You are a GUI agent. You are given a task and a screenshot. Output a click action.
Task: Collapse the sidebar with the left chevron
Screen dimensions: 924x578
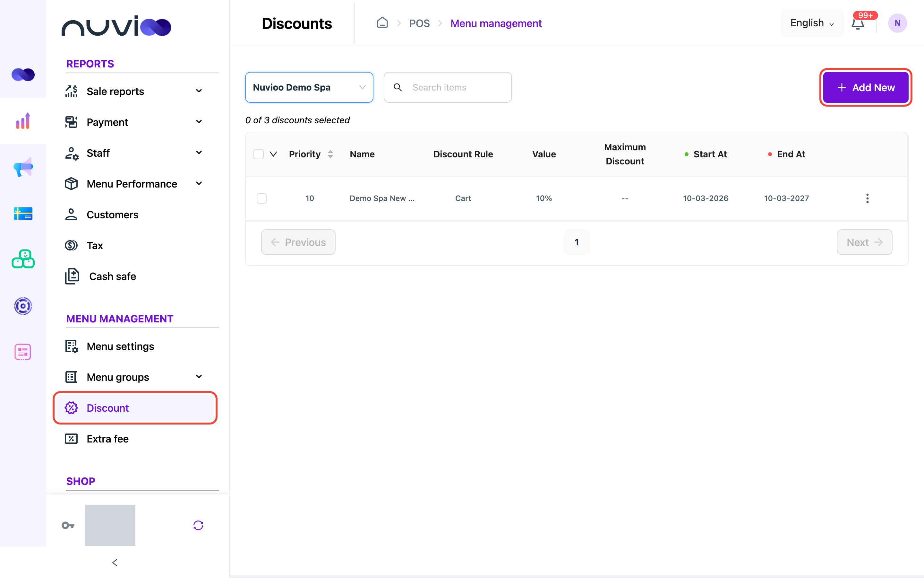click(115, 562)
